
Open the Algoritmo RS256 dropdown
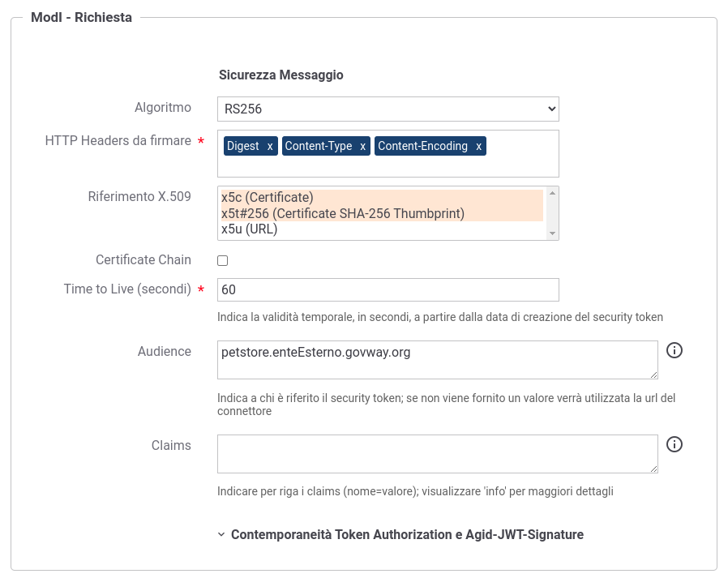[388, 109]
